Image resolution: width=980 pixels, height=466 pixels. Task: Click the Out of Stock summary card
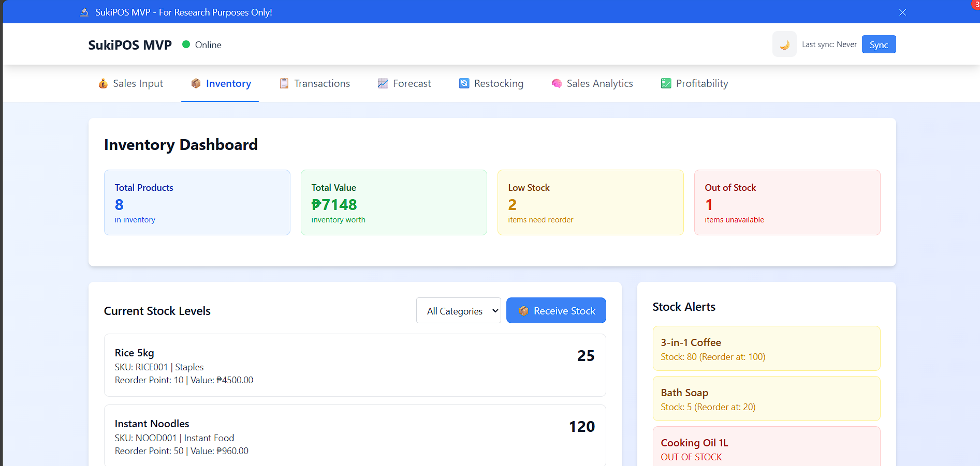tap(787, 203)
